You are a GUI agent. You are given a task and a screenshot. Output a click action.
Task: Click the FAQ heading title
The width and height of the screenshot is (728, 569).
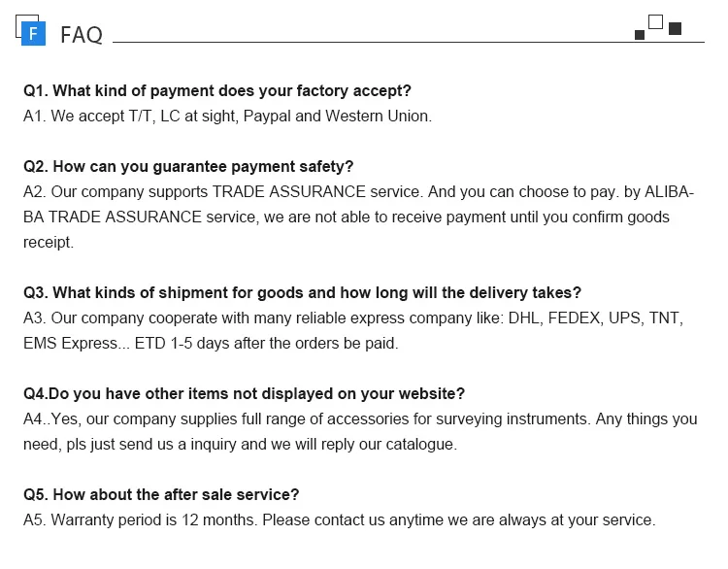tap(82, 35)
